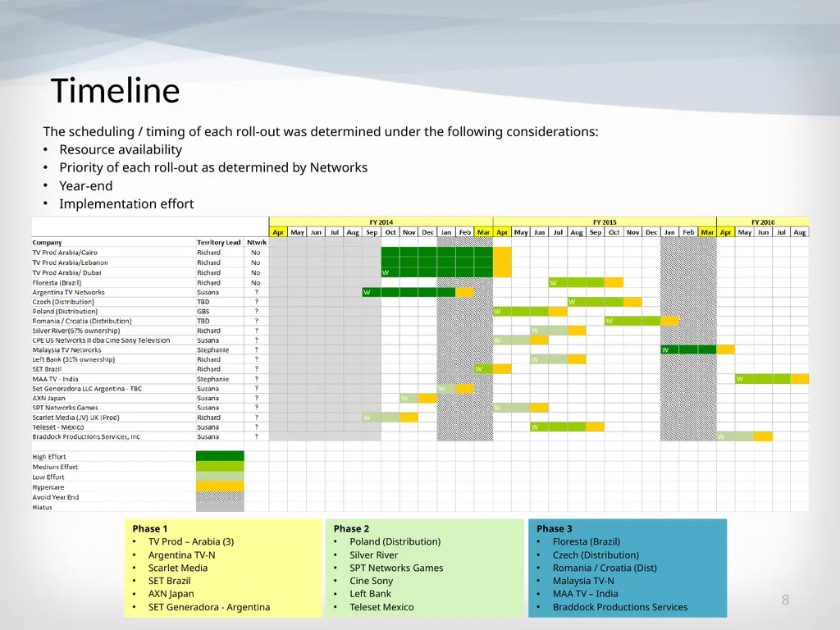Click the slide page number 8

pos(785,600)
